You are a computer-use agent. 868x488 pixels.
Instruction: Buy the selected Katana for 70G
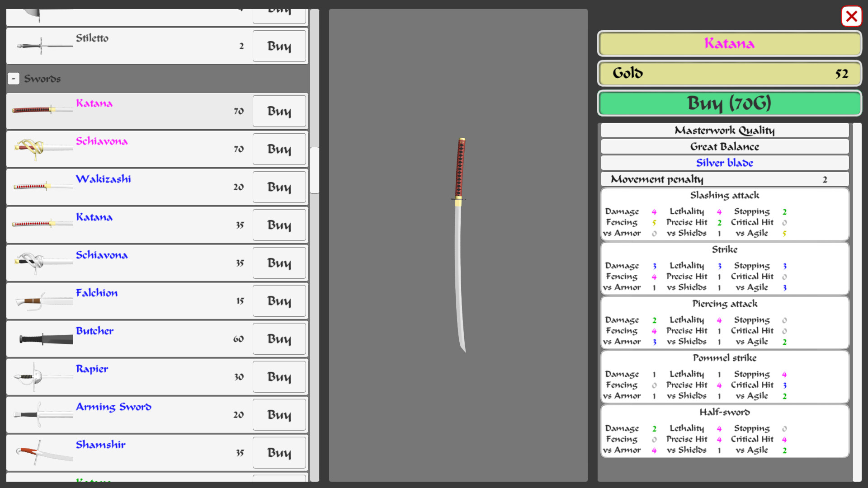tap(729, 103)
